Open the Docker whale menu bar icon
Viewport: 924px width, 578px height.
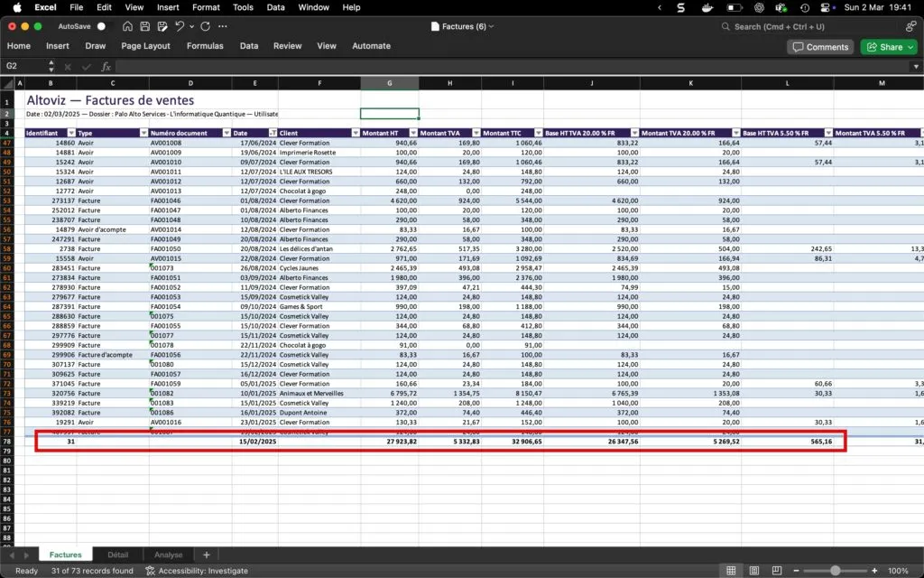(x=707, y=7)
